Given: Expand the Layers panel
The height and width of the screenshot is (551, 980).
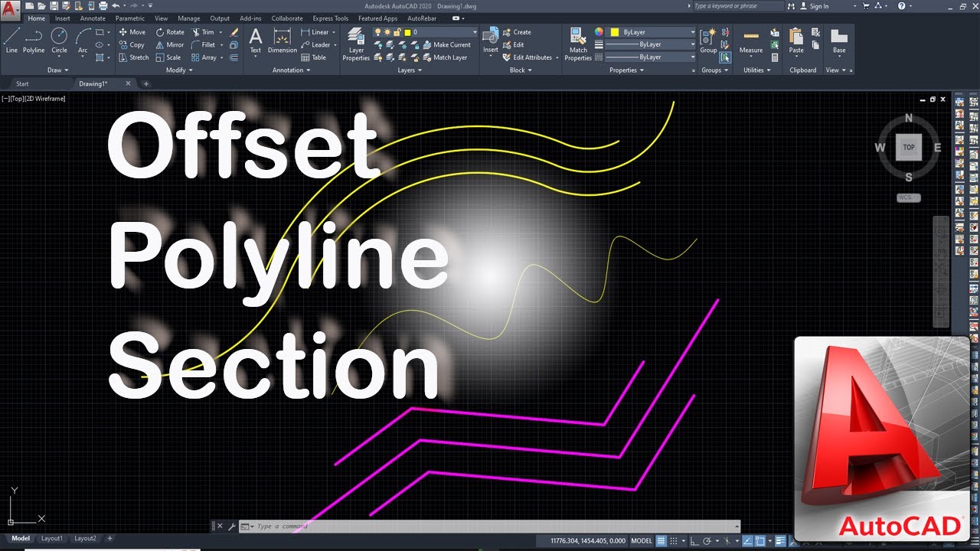Looking at the screenshot, I should (x=410, y=70).
